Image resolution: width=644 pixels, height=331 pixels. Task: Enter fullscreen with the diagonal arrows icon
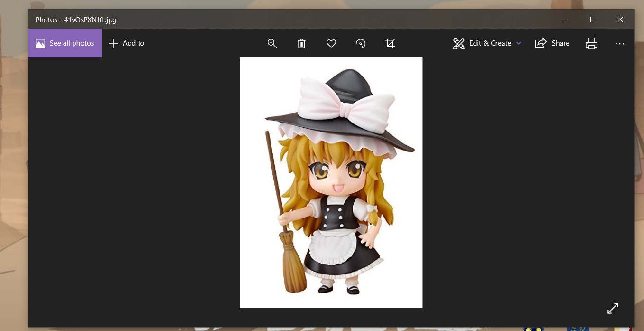coord(613,308)
